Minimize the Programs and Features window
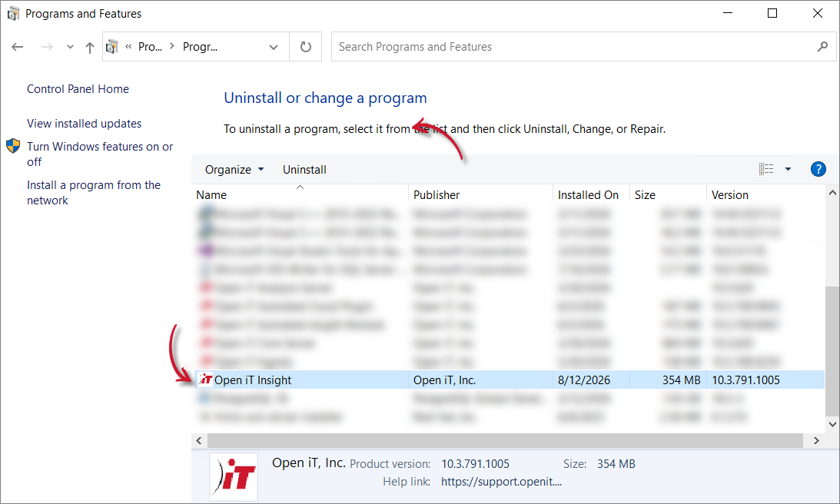Viewport: 840px width, 504px height. click(x=728, y=13)
